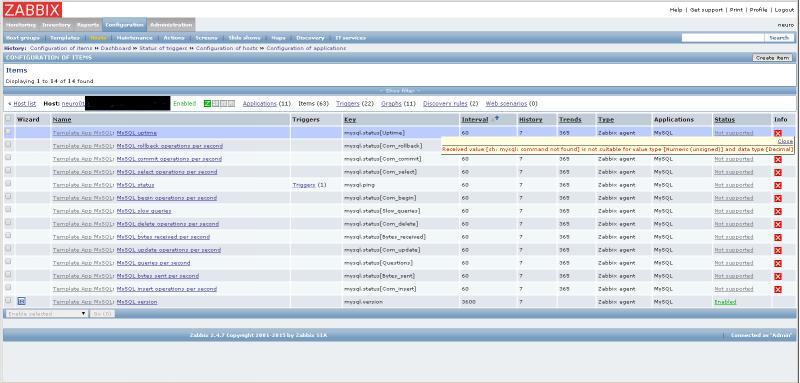This screenshot has height=383, width=800.
Task: Open the MySQL slow queries item link
Action: click(144, 211)
